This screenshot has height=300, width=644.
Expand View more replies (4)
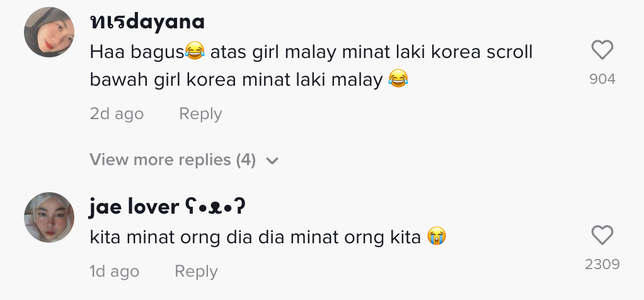[172, 160]
